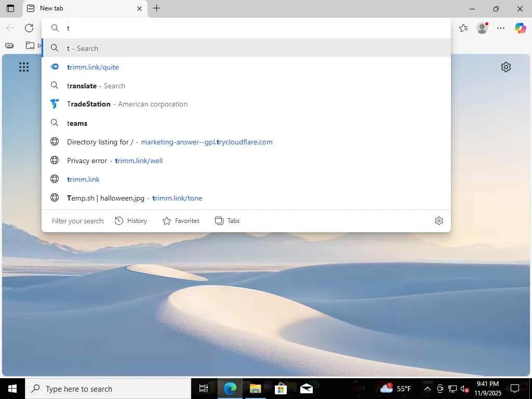Select TradeStation American corporation suggestion

(246, 104)
